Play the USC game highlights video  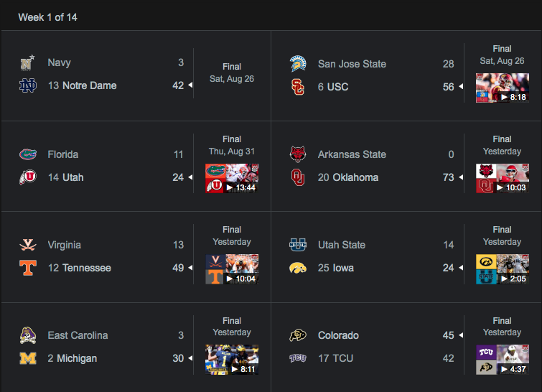[x=503, y=88]
